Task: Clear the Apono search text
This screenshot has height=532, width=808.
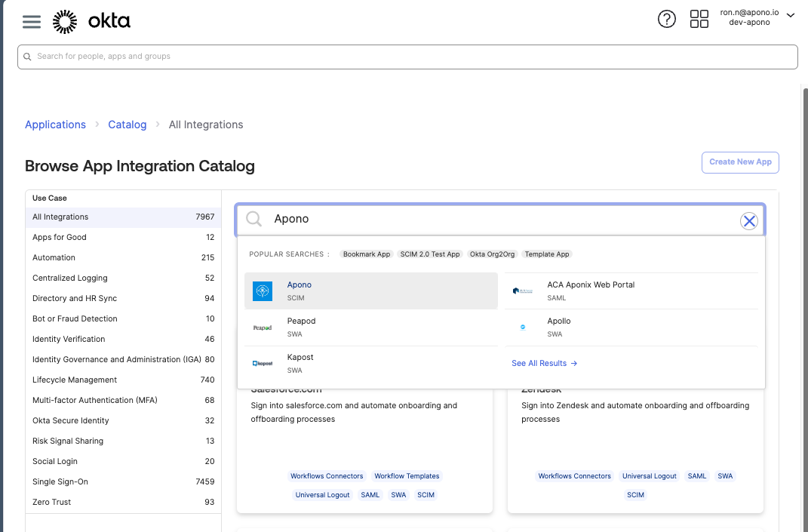Action: click(748, 220)
